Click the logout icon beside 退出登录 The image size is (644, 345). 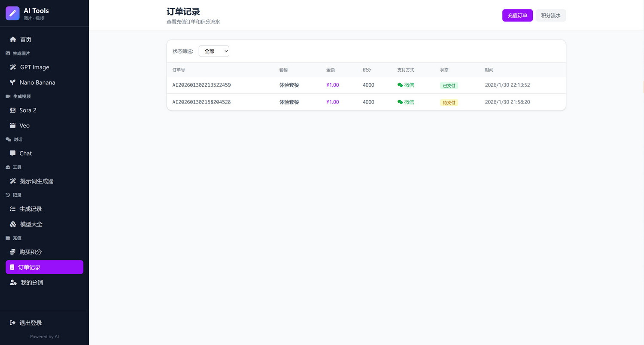point(13,323)
